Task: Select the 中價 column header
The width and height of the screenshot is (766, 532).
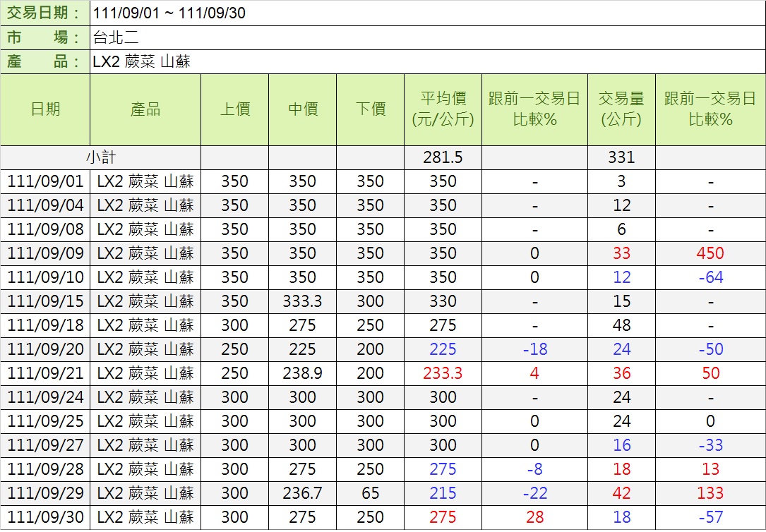Action: tap(302, 109)
